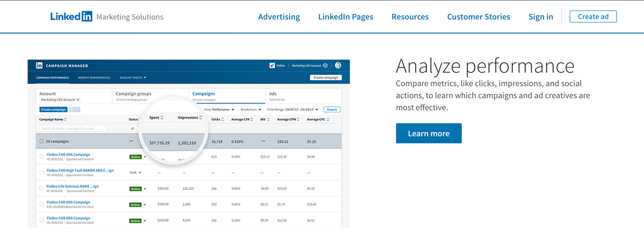This screenshot has height=251, width=644.
Task: Click the average CPM total $20.21
Action: click(x=283, y=141)
